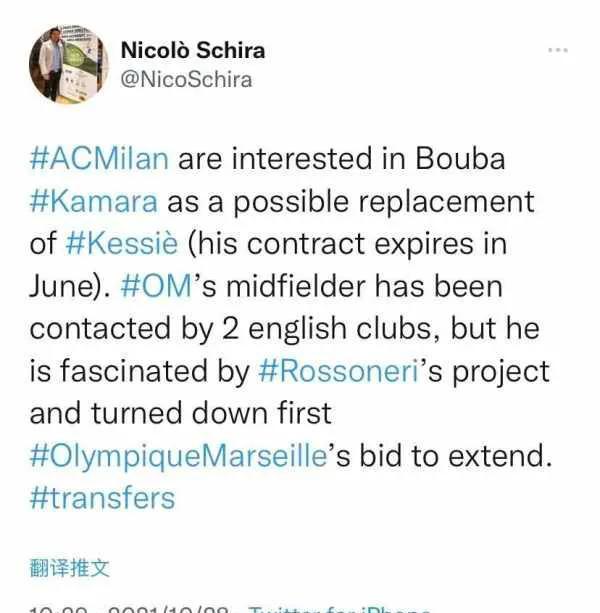
Task: Click the #transfers hashtag
Action: pyautogui.click(x=102, y=498)
